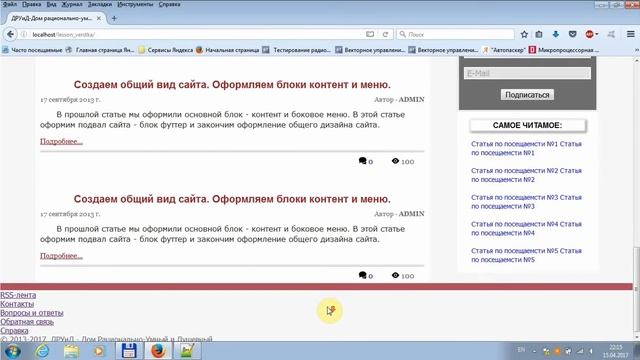Click comments icon of first article
This screenshot has height=360, width=640.
pyautogui.click(x=362, y=161)
